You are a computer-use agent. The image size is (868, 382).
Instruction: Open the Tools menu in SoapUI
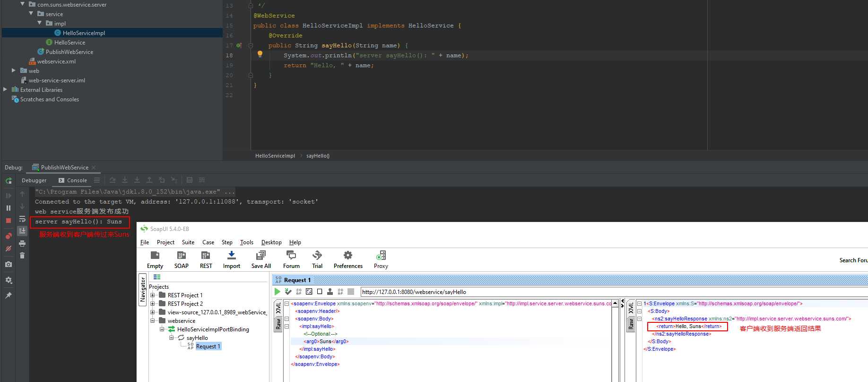click(x=247, y=242)
